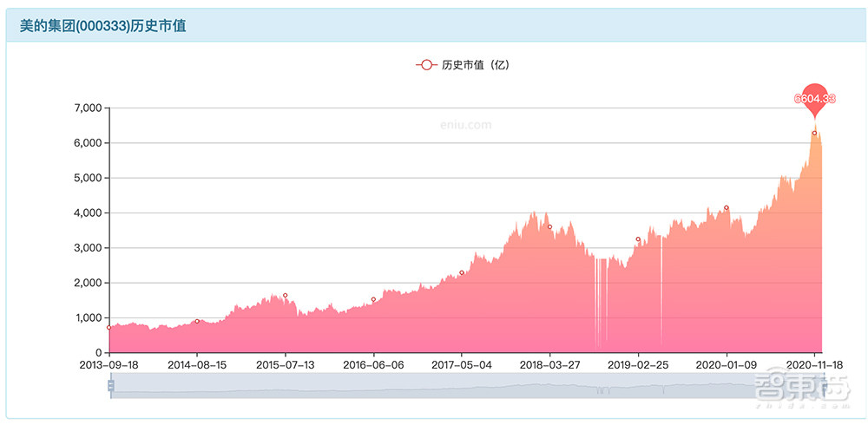
Task: Click the left handle of the zoom slider
Action: point(110,386)
